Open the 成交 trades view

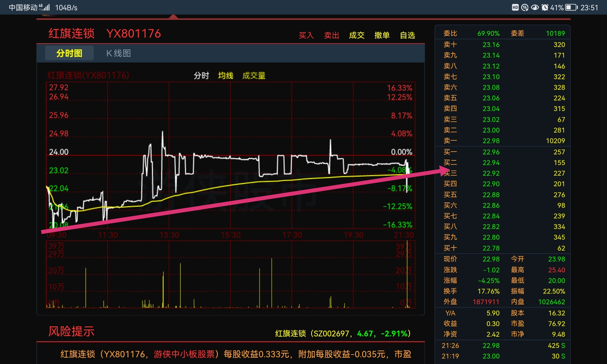(357, 35)
